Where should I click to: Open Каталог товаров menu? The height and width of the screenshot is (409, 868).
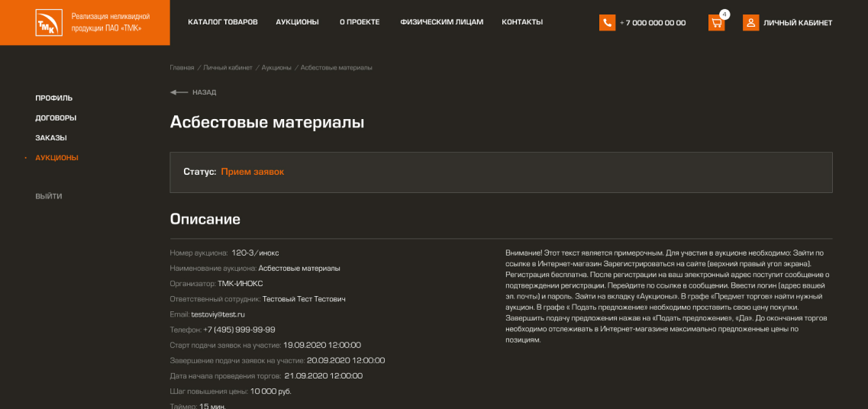coord(223,22)
